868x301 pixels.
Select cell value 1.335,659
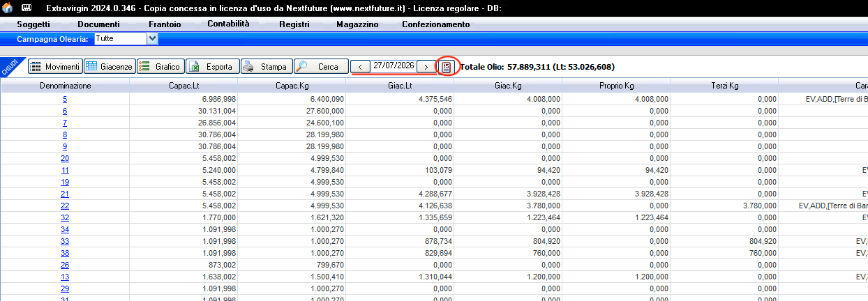[437, 217]
